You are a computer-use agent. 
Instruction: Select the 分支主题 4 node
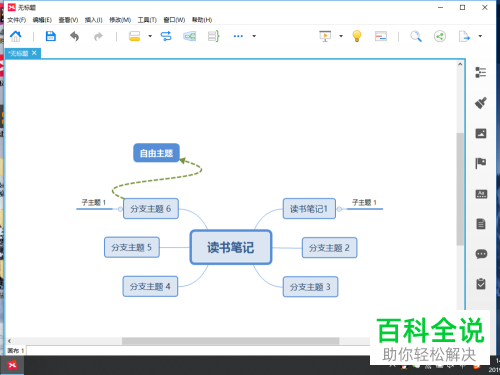(x=150, y=286)
